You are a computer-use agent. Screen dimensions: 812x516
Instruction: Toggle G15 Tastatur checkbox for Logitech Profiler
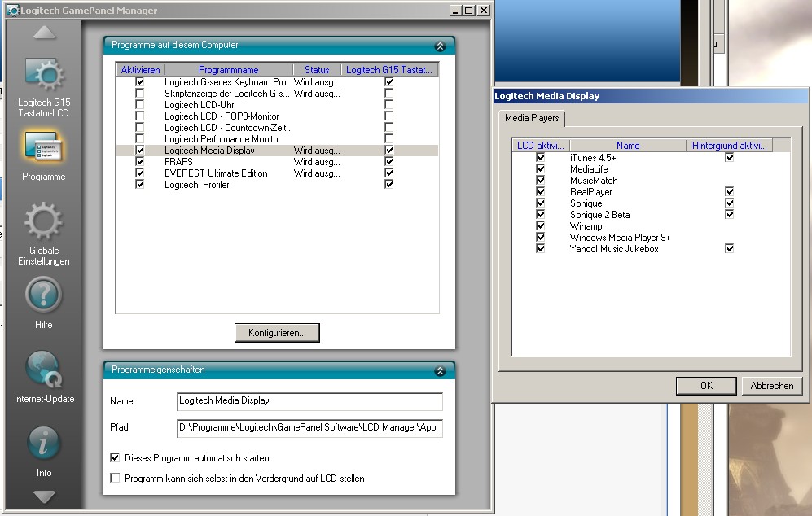point(389,184)
